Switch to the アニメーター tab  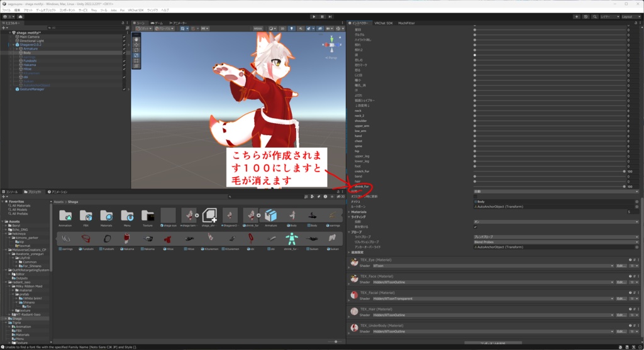tap(178, 23)
